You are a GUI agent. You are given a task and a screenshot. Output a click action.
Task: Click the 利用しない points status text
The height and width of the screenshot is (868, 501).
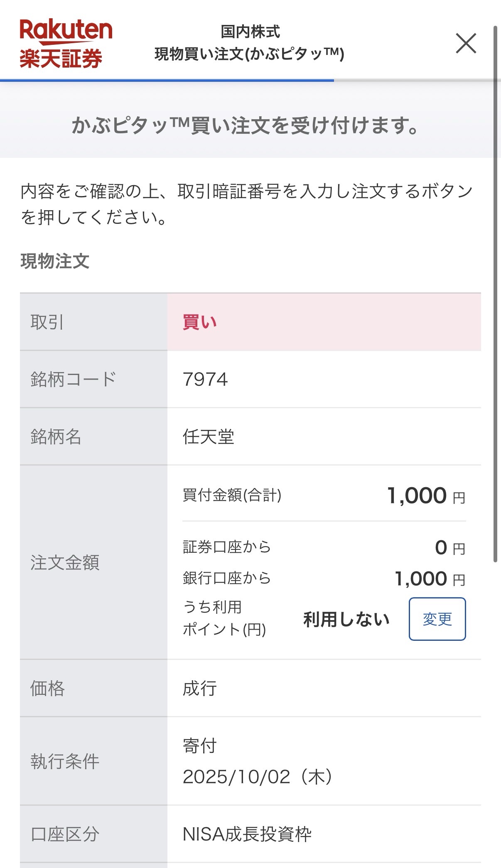(346, 619)
